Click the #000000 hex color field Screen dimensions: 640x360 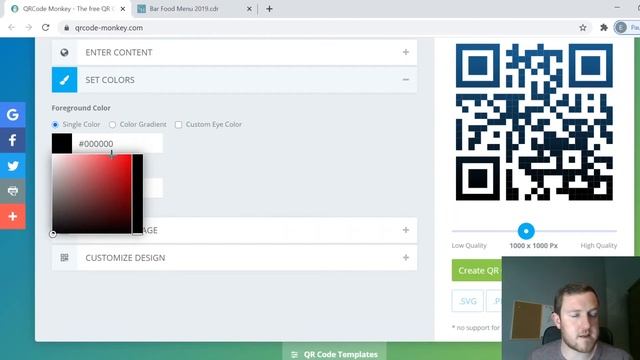(118, 144)
